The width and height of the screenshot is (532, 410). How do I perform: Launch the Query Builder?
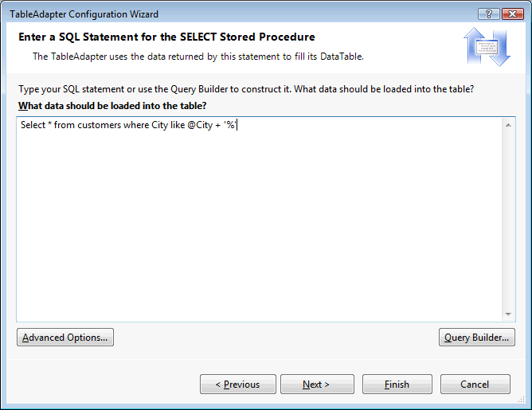coord(477,338)
